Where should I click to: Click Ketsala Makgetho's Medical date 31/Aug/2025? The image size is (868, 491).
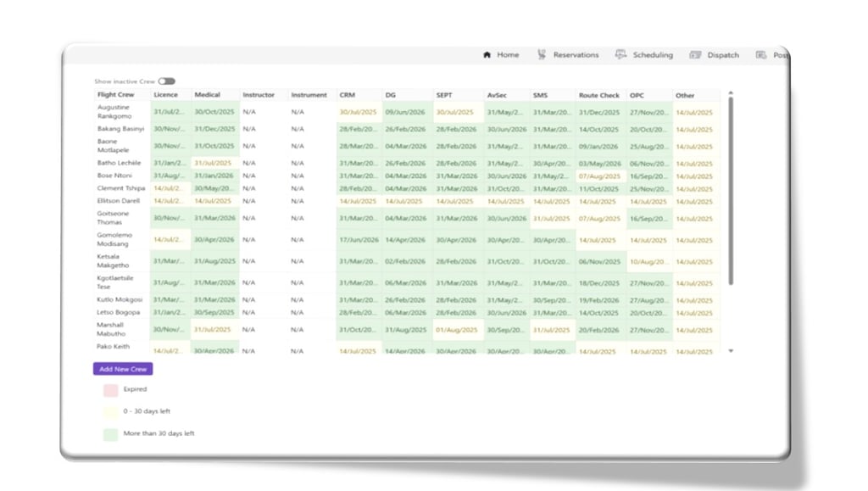(214, 260)
